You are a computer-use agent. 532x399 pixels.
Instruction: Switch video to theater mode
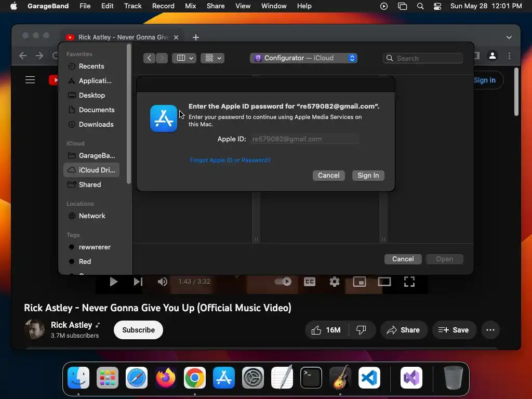coord(384,282)
